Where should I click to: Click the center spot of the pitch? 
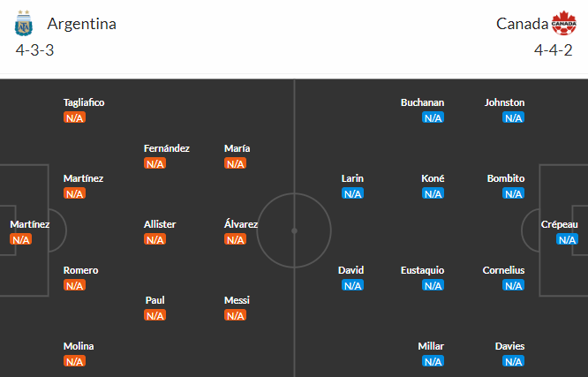click(x=294, y=230)
